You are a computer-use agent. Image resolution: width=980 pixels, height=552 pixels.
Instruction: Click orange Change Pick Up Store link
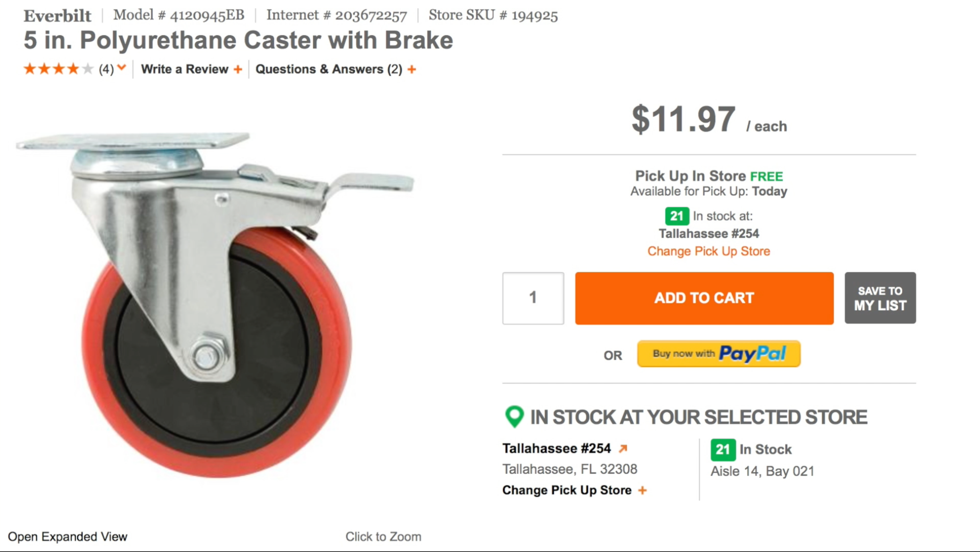[709, 251]
